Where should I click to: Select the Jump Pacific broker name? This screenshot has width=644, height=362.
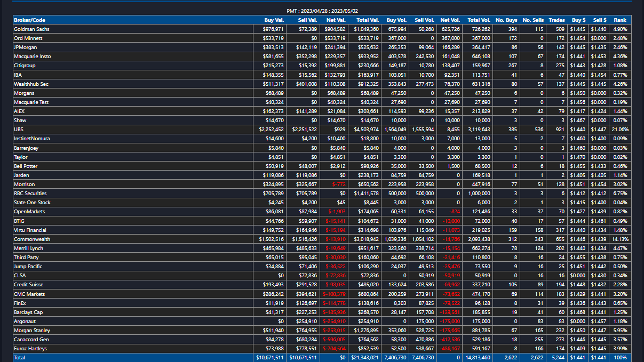[28, 267]
